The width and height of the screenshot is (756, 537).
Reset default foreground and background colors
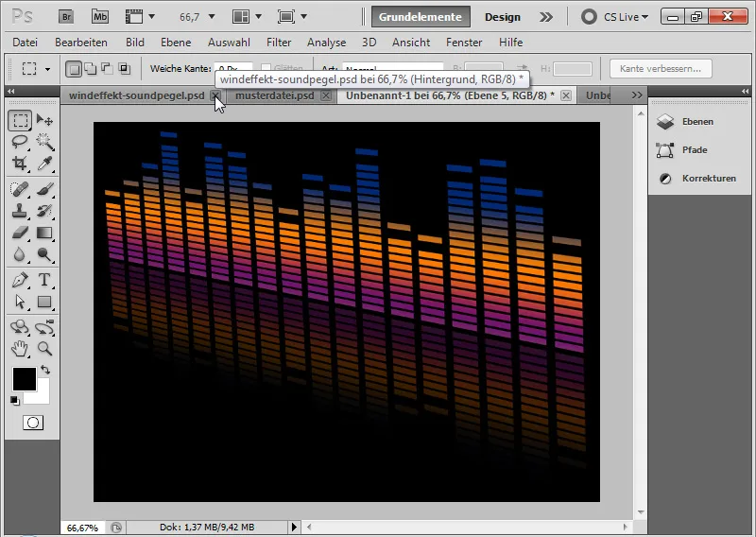coord(15,401)
